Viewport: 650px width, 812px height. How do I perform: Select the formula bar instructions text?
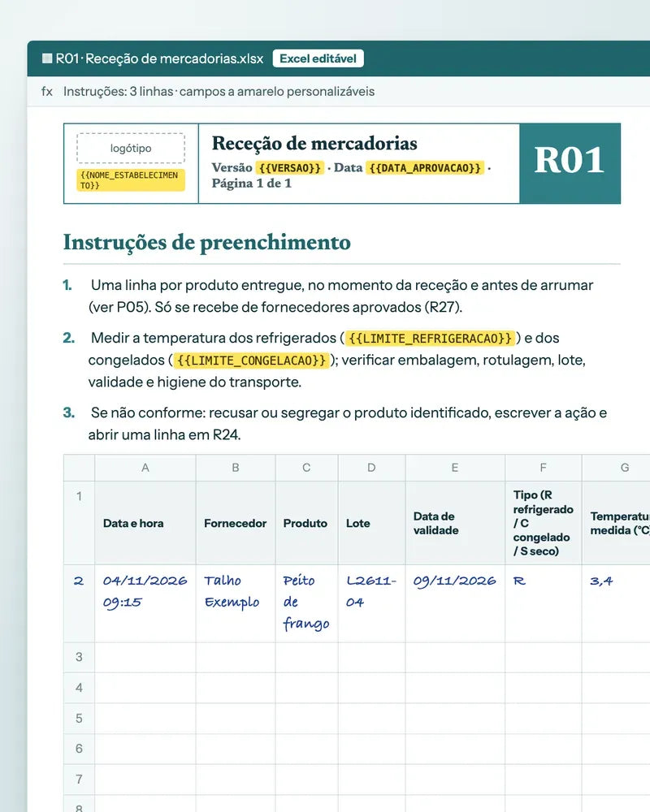click(x=219, y=92)
